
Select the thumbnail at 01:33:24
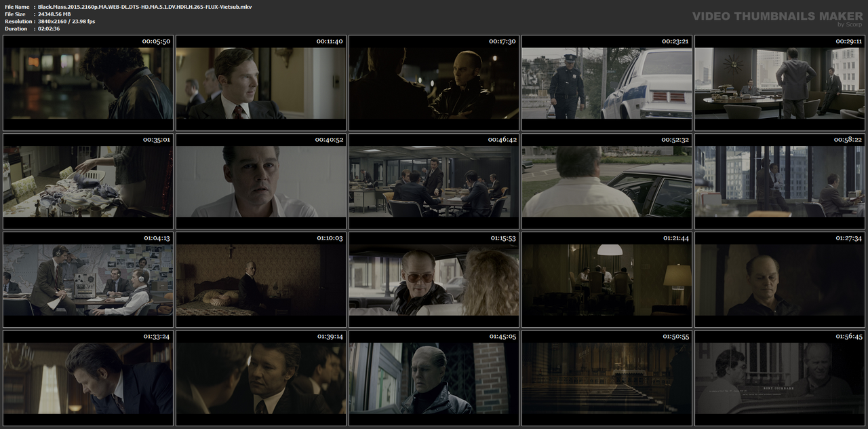88,377
